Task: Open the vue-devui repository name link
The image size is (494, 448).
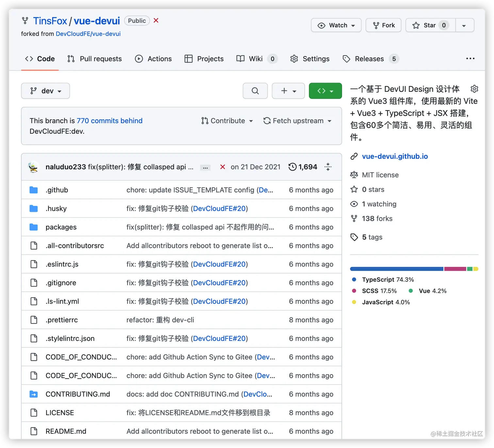Action: pyautogui.click(x=97, y=21)
